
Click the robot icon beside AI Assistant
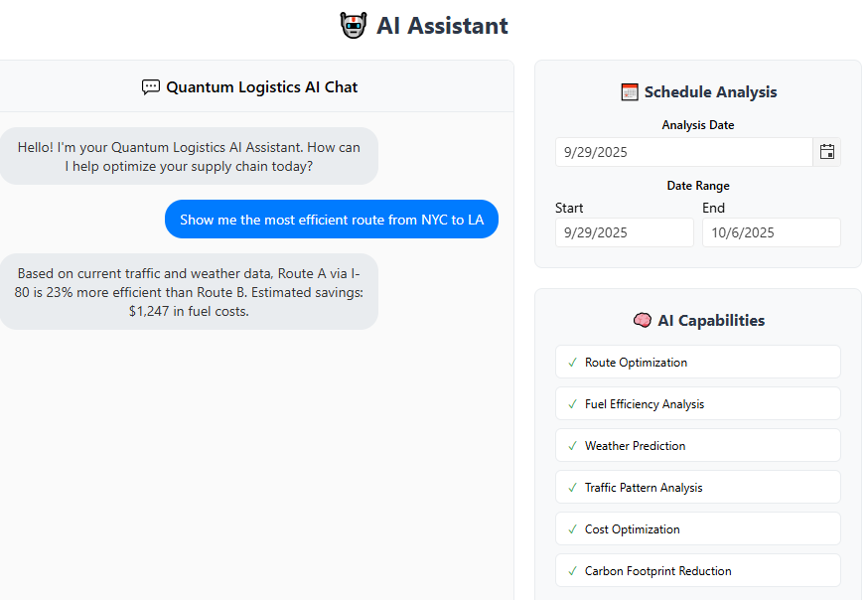point(353,26)
